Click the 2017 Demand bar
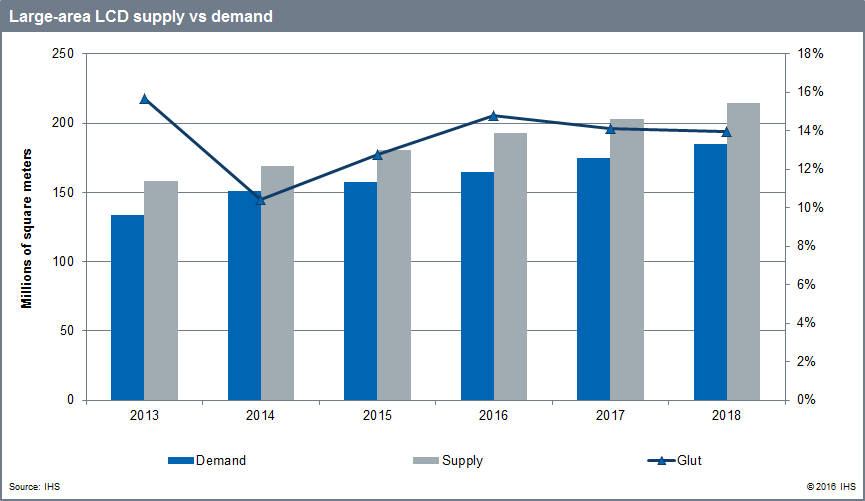865x501 pixels. click(x=594, y=279)
